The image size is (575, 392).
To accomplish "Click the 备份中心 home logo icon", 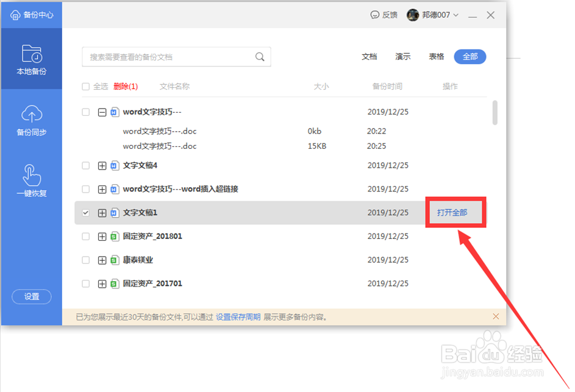I will (15, 15).
